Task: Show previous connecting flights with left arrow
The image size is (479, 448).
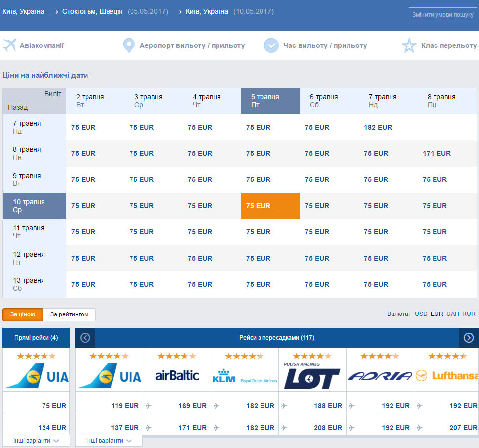Action: (x=85, y=338)
